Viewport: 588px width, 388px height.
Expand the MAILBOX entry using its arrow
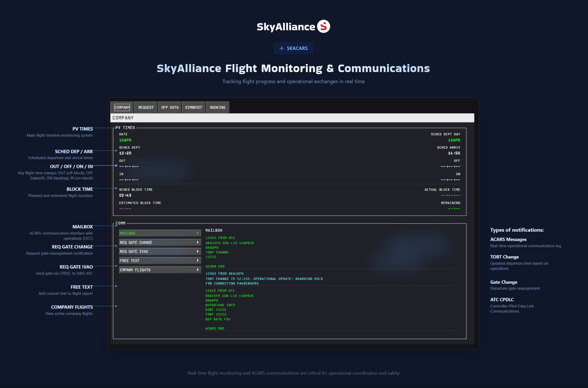point(198,233)
